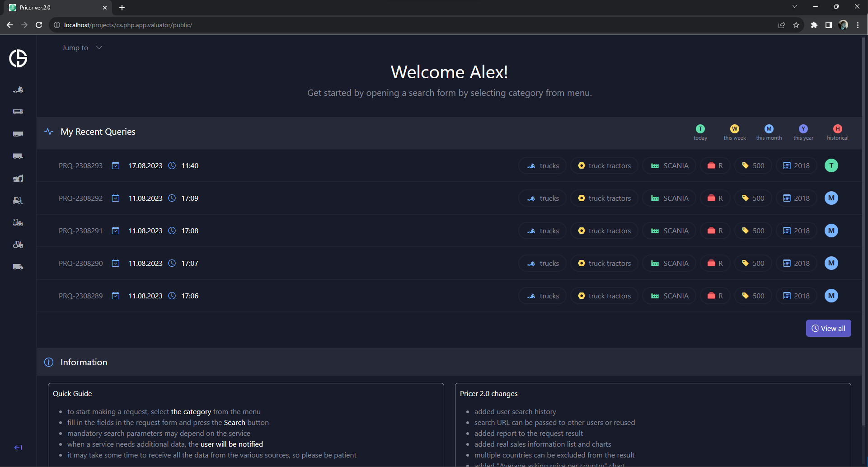The height and width of the screenshot is (467, 868).
Task: Click the app logo at top left
Action: tap(18, 58)
